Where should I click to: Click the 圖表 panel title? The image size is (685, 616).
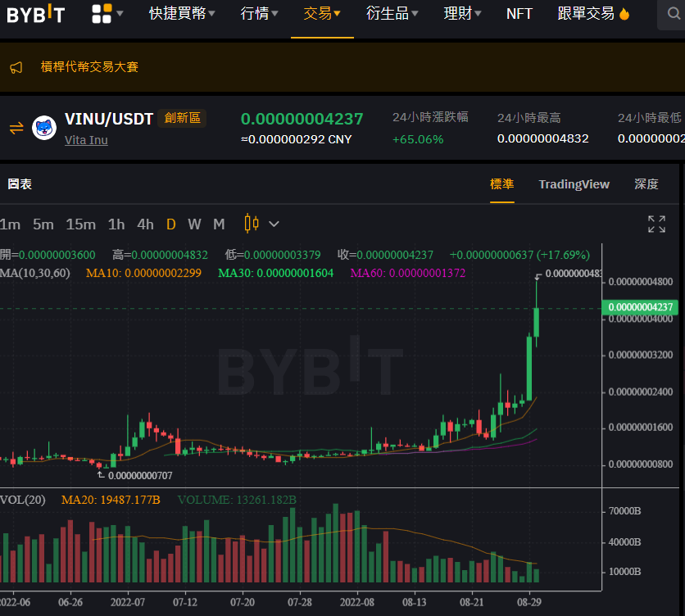20,184
